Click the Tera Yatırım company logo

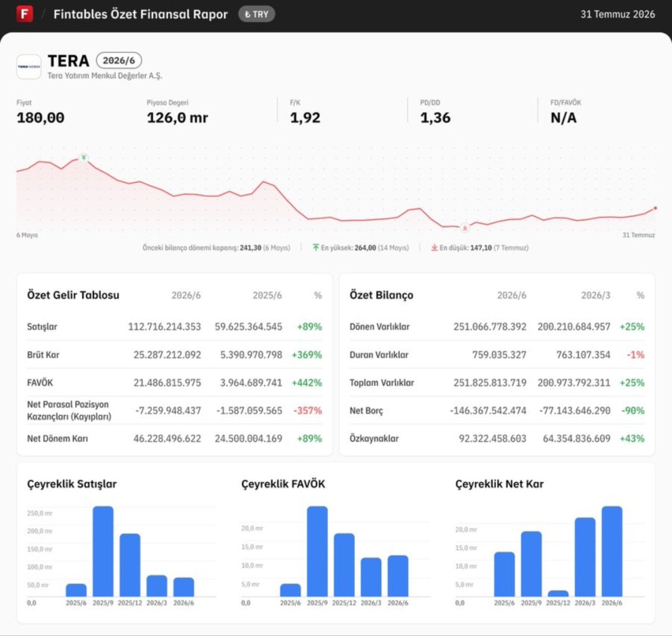coord(29,67)
